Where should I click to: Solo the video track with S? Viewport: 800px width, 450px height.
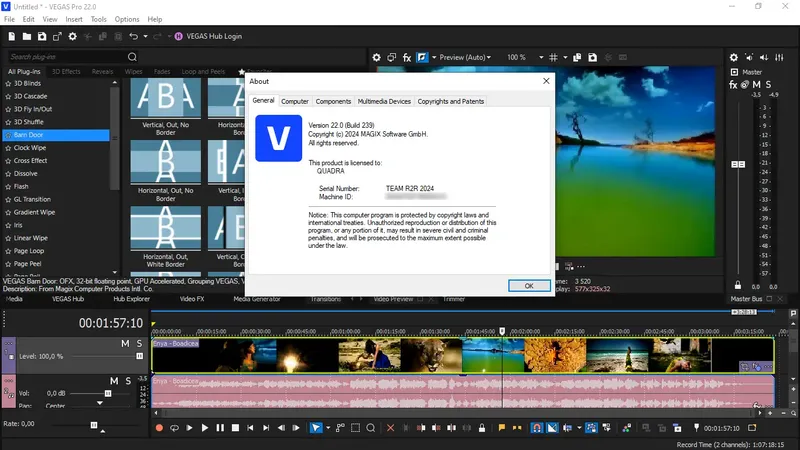click(x=139, y=343)
